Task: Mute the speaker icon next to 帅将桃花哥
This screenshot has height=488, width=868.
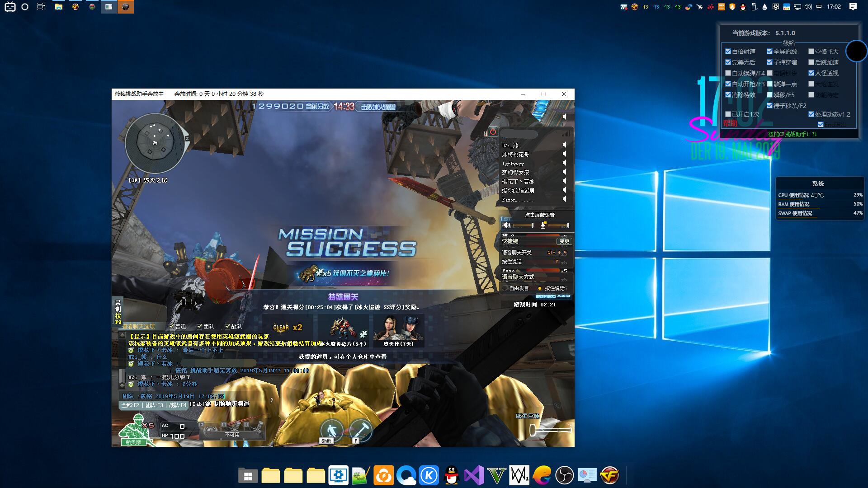Action: click(x=564, y=154)
